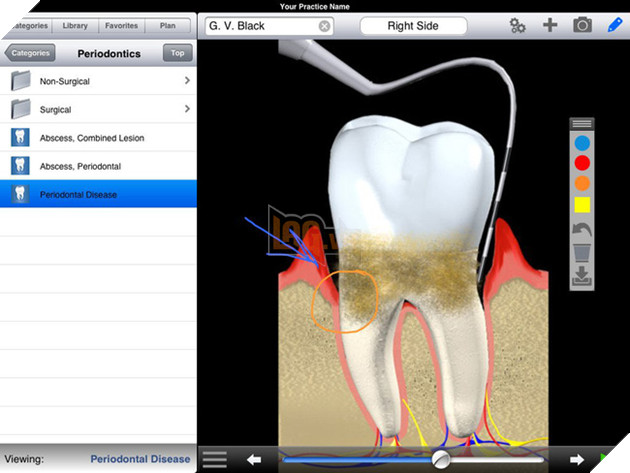This screenshot has width=630, height=473.
Task: Save drawing with the download icon
Action: click(582, 277)
